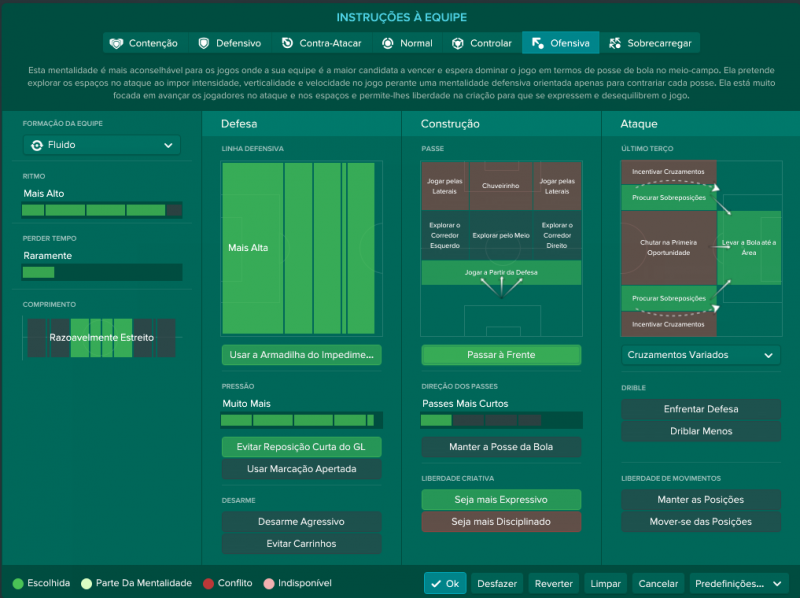Expand the Cruzamentos Variados dropdown

[700, 355]
